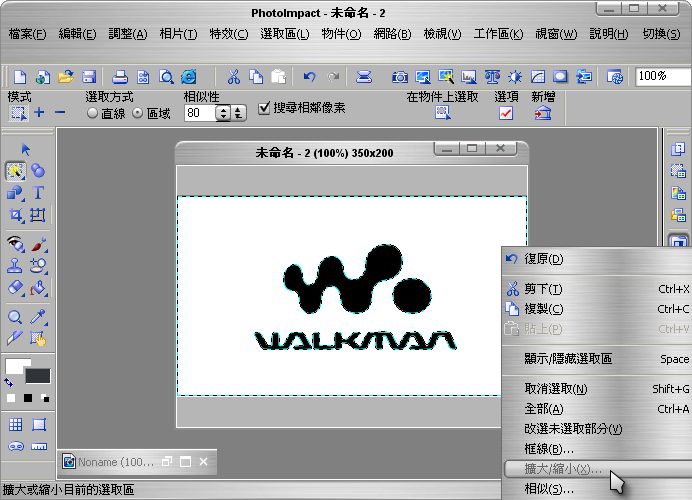
Task: Click the small black default color square
Action: [x=28, y=398]
